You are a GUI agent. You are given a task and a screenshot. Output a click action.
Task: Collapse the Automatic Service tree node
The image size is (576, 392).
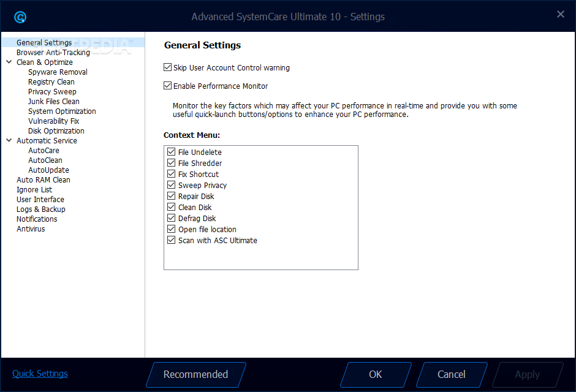tap(9, 140)
